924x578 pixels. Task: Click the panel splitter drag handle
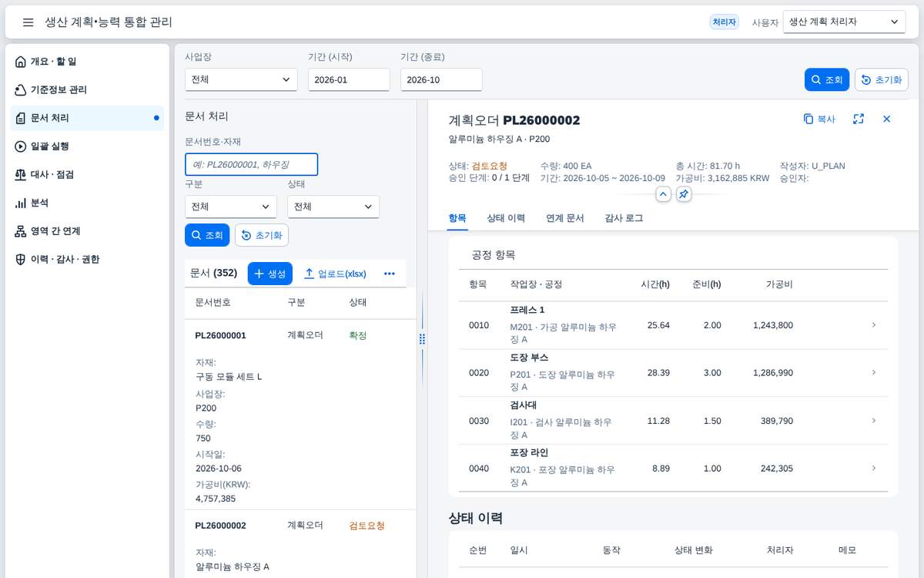422,339
